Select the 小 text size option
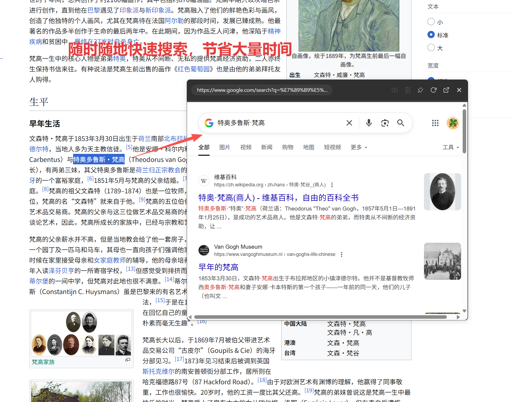Screen dimensions: 532x402 point(431,22)
